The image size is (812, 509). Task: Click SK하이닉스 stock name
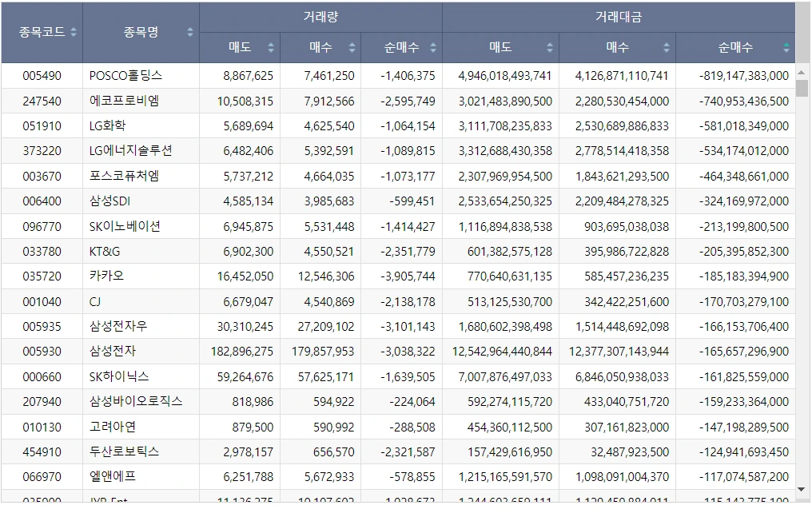[119, 376]
